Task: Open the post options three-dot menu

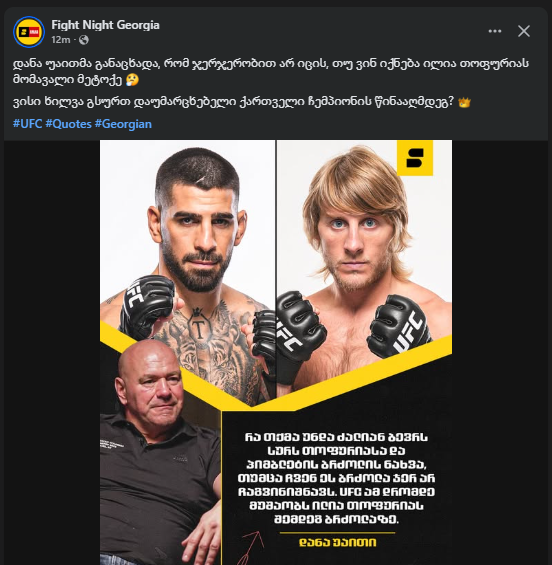Action: point(495,31)
